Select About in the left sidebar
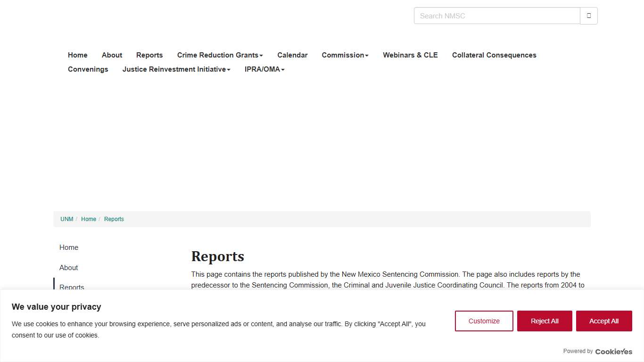This screenshot has width=644, height=362. [x=68, y=268]
